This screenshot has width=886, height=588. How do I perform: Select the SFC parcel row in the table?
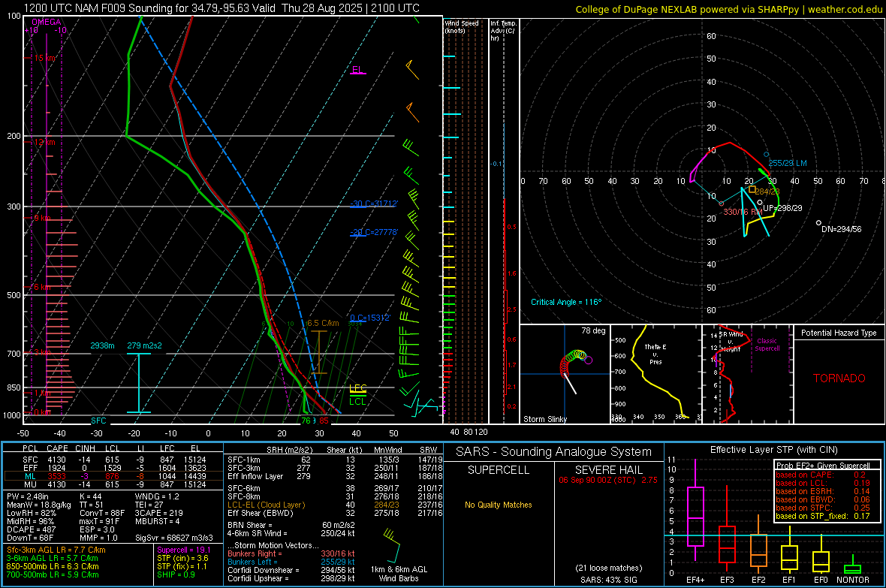click(113, 460)
